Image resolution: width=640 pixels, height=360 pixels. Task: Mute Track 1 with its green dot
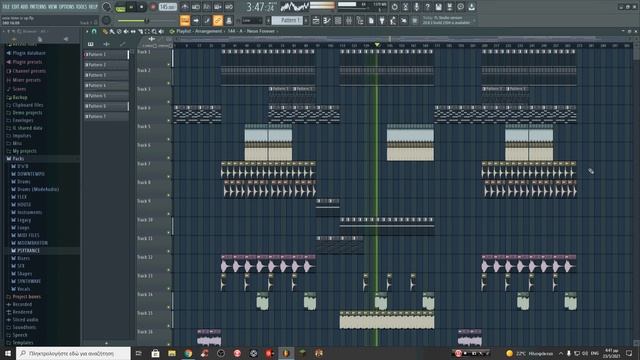(x=169, y=64)
